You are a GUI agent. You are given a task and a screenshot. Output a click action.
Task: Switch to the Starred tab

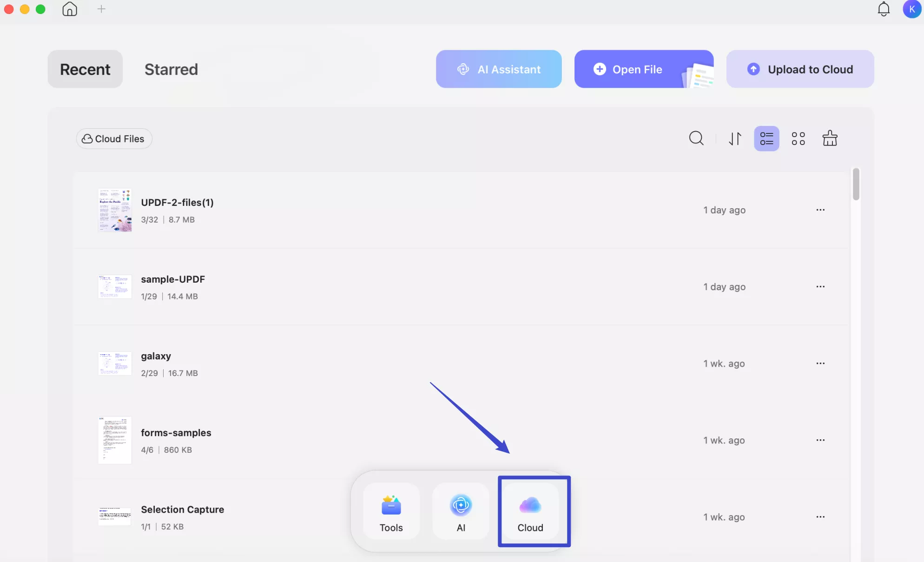pyautogui.click(x=171, y=69)
